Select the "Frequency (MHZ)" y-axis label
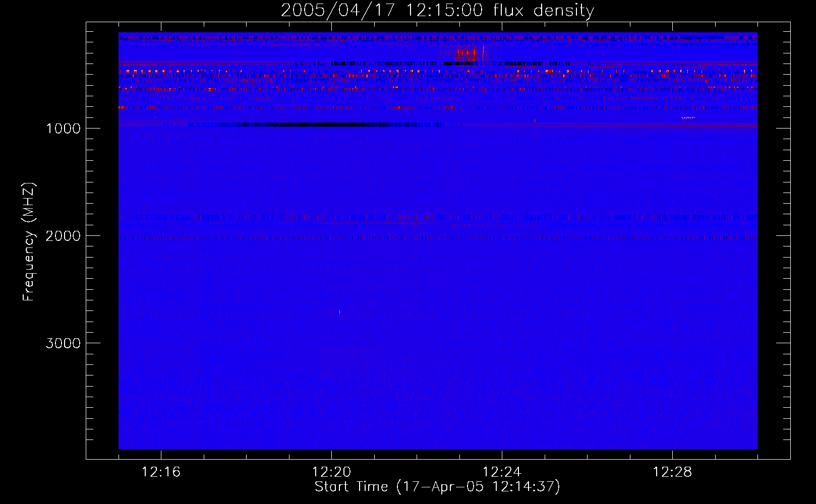The width and height of the screenshot is (816, 504). (29, 241)
